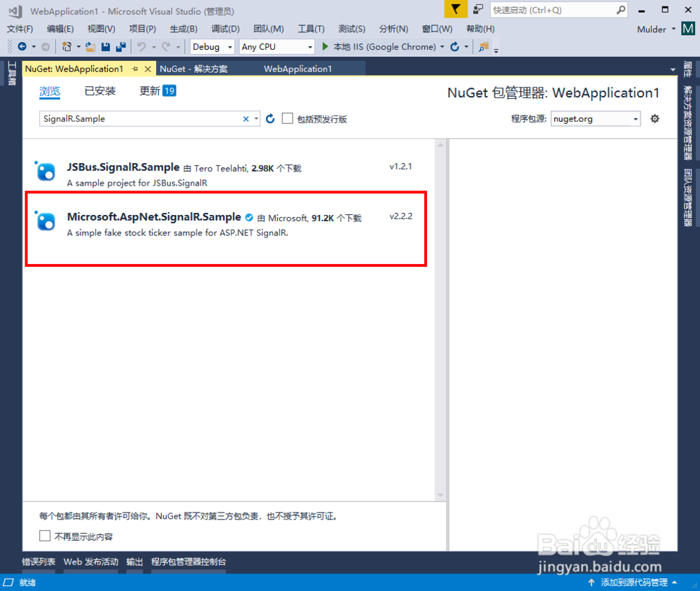Open NuGet package source settings gear
Screen dimensions: 700x591
coord(654,118)
